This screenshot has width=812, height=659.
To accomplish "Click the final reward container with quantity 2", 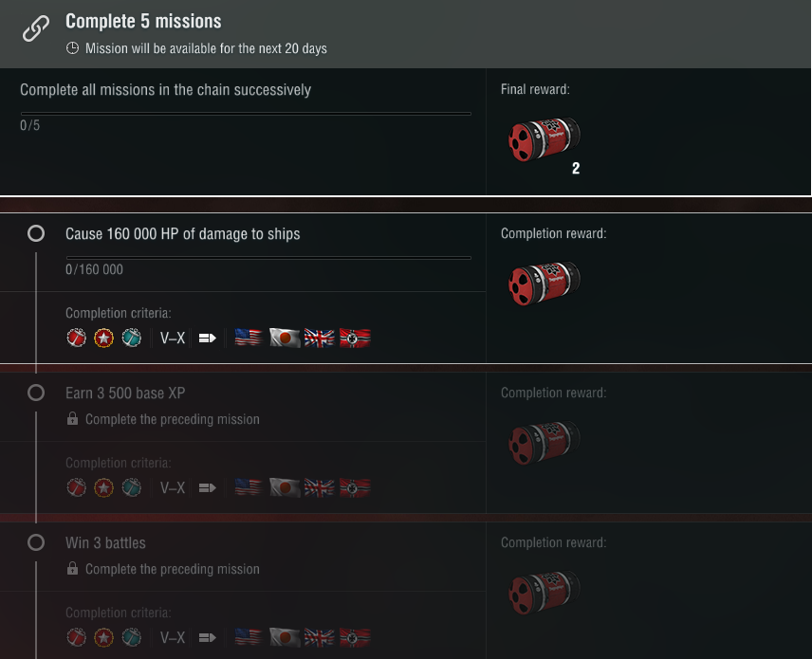I will 544,139.
